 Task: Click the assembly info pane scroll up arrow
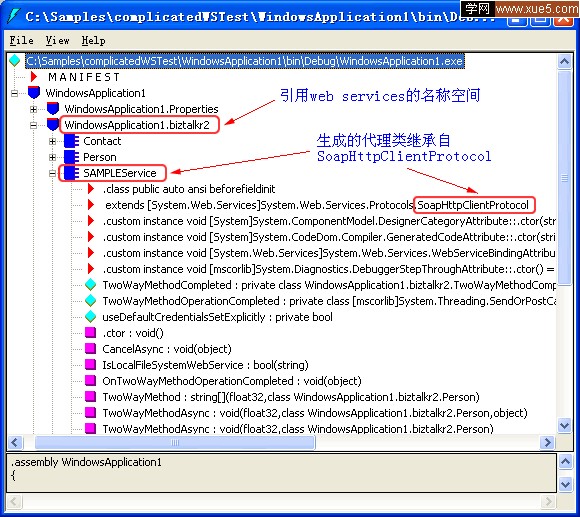tap(565, 462)
